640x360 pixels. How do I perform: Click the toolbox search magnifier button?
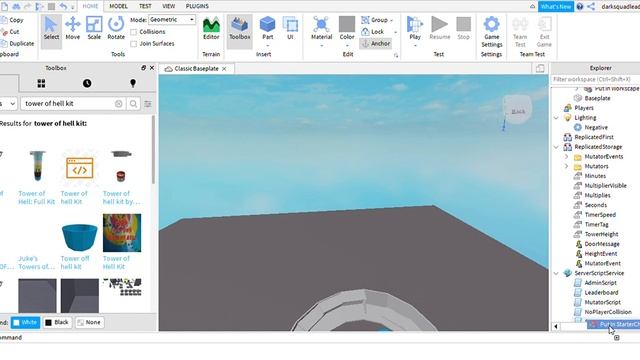133,104
